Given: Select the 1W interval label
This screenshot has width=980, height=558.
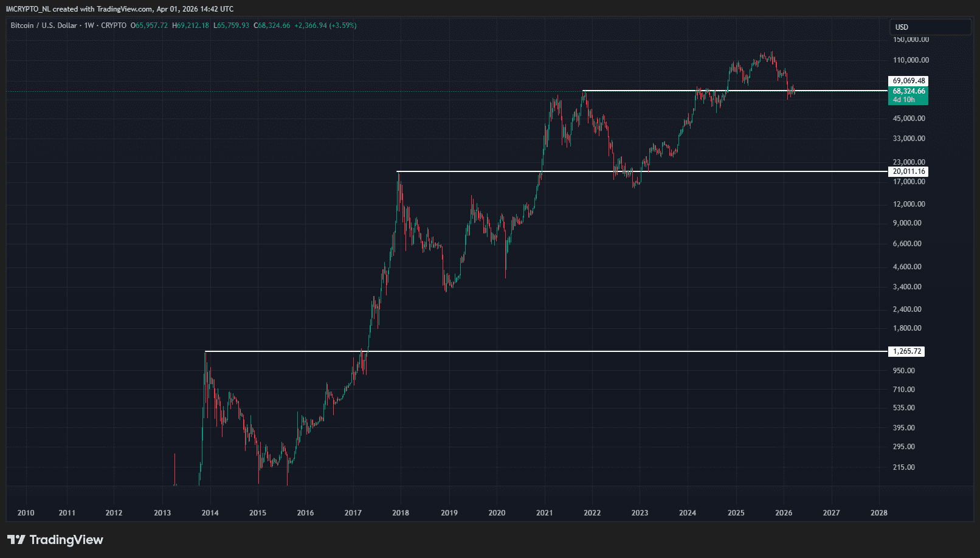Looking at the screenshot, I should [x=89, y=26].
